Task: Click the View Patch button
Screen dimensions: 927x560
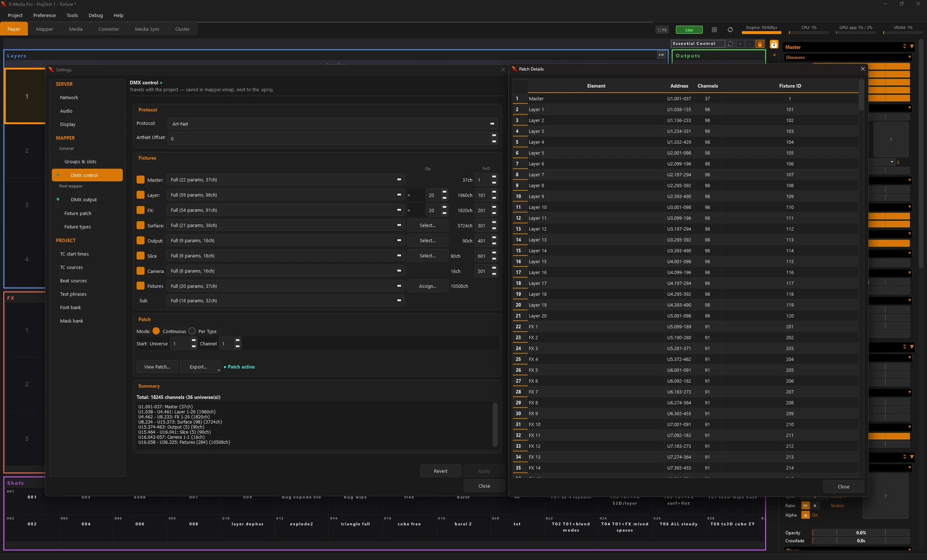Action: [x=157, y=367]
